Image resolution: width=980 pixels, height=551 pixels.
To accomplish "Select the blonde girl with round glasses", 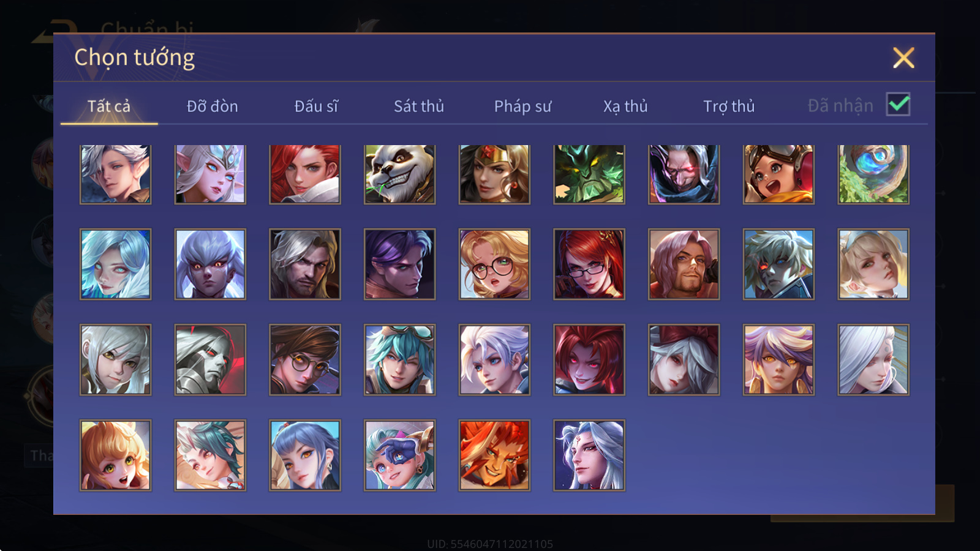I will (x=494, y=264).
